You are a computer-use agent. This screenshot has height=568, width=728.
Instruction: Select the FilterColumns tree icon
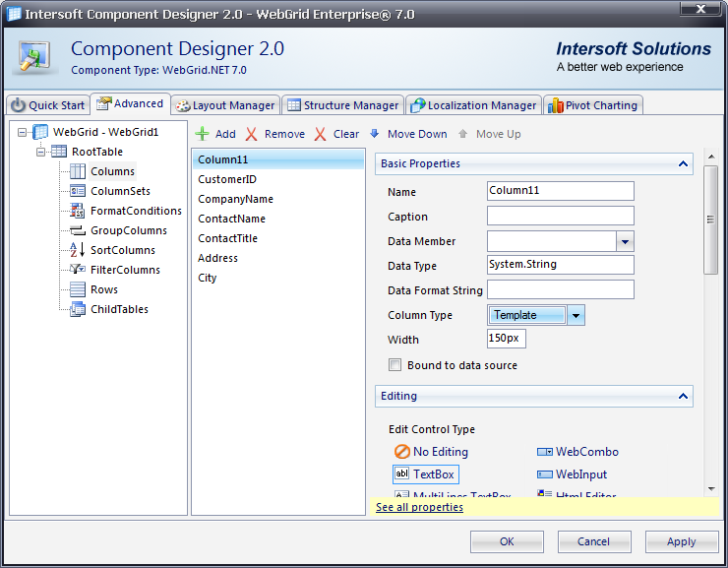78,270
